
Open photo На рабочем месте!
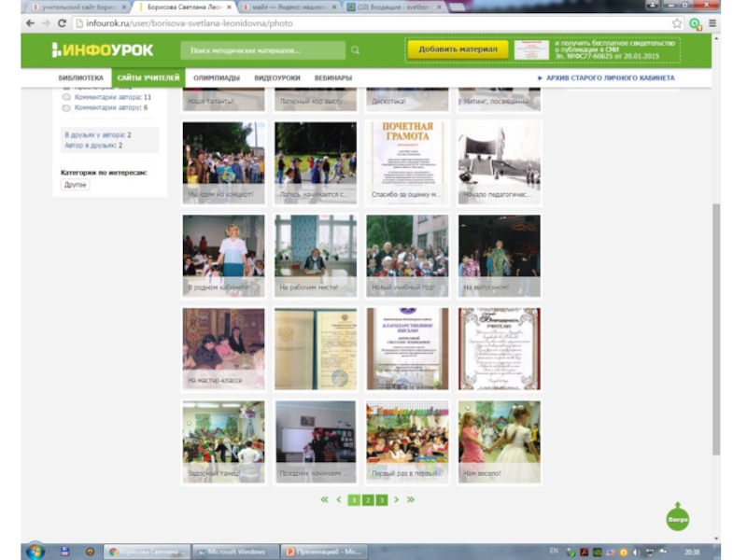[316, 256]
